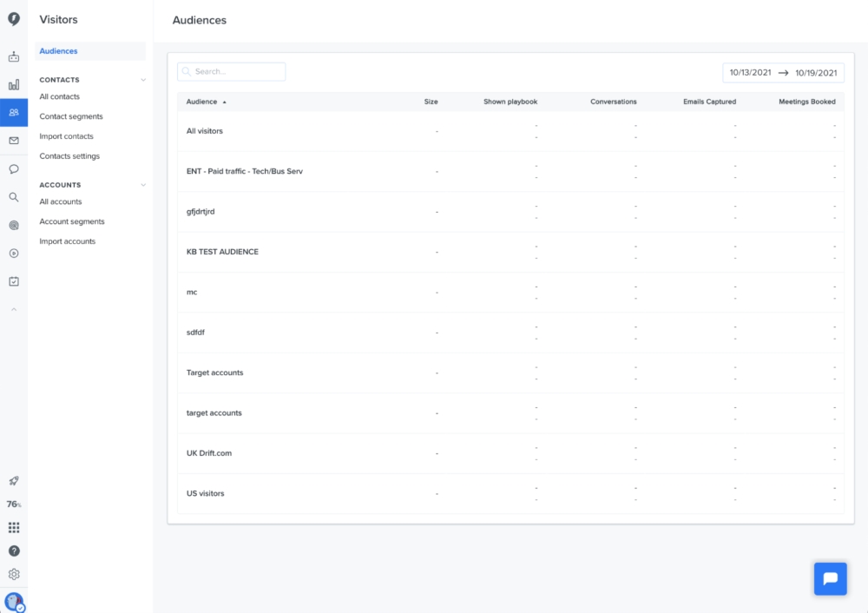868x613 pixels.
Task: Open the bot playbooks icon in sidebar
Action: click(14, 57)
